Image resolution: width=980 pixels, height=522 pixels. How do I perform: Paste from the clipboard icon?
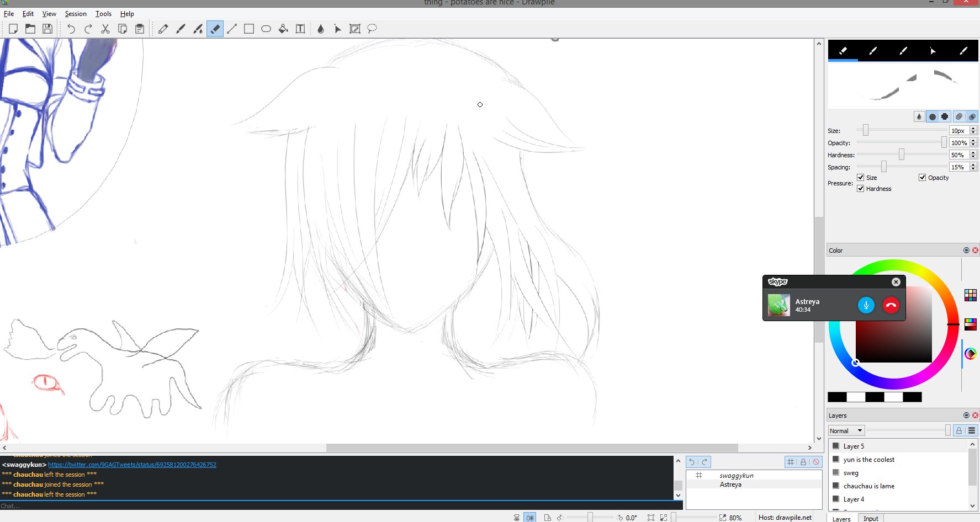tap(140, 29)
